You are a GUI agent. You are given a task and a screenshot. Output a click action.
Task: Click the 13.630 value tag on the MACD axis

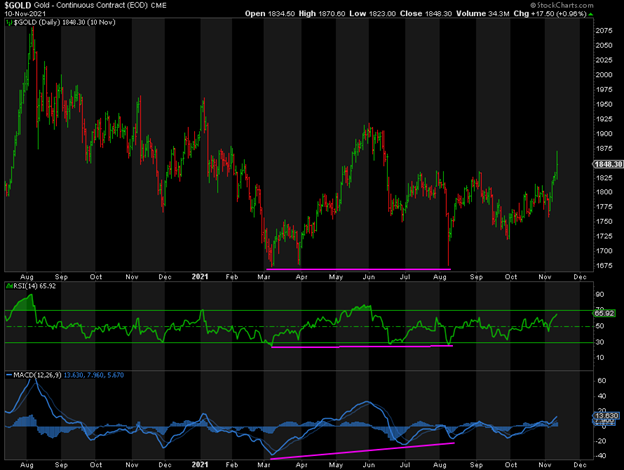click(606, 415)
